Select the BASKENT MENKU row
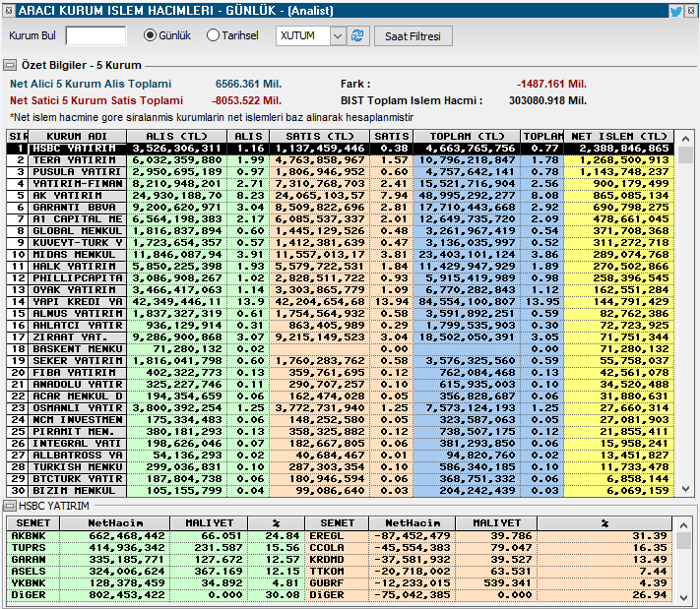700x609 pixels. coord(341,349)
